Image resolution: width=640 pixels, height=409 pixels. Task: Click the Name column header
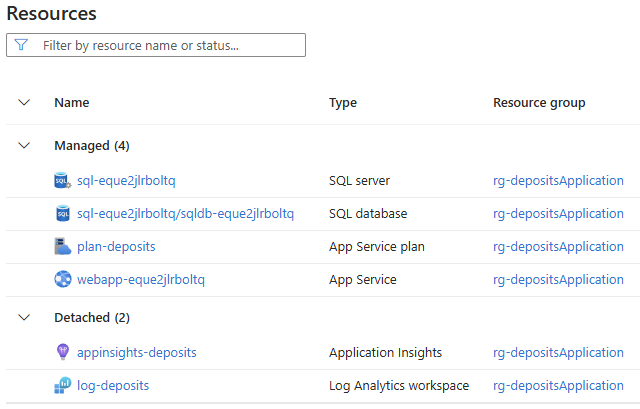point(72,102)
